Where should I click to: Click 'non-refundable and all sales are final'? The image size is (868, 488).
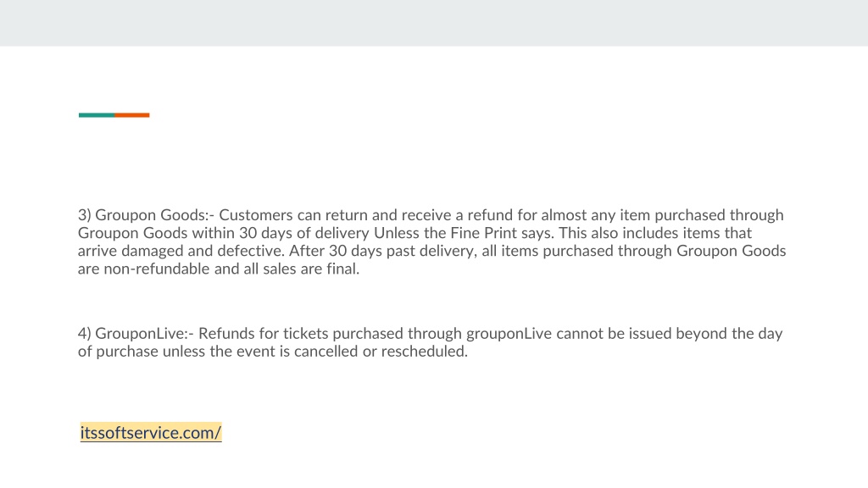231,269
